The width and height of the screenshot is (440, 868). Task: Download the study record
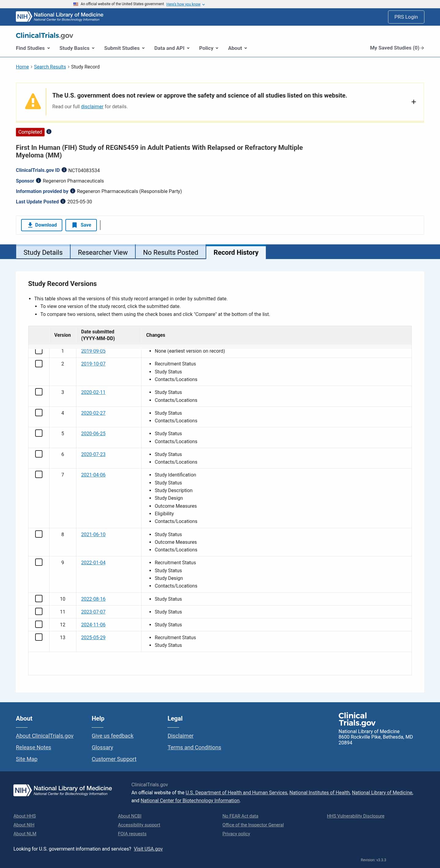pos(42,225)
